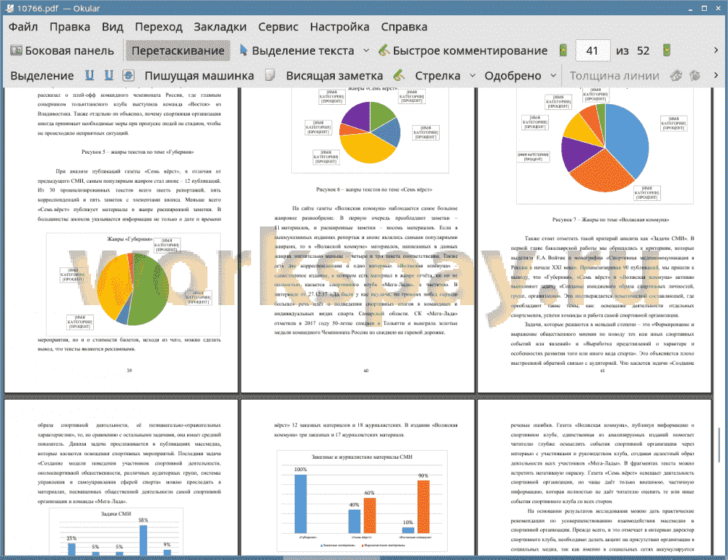Select the inline note icon
The height and width of the screenshot is (560, 728).
pos(270,75)
